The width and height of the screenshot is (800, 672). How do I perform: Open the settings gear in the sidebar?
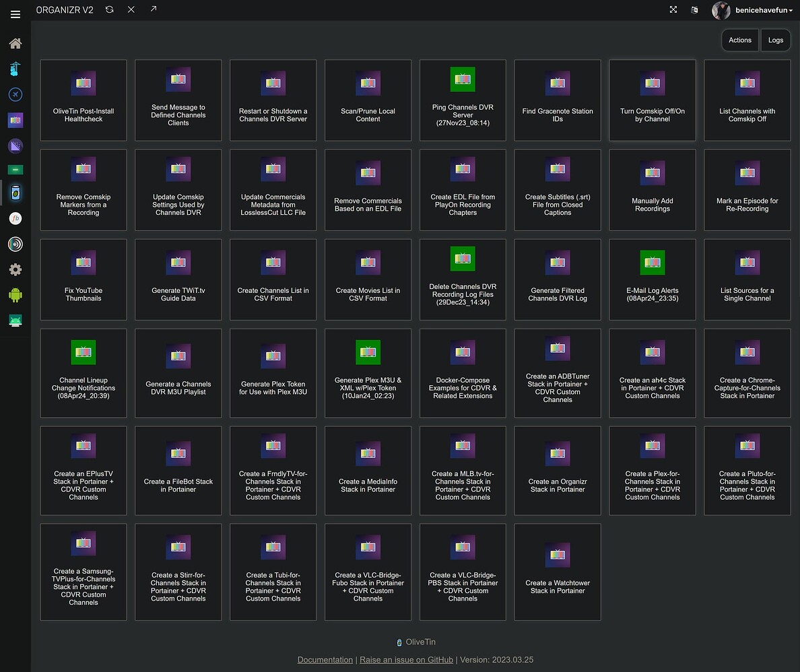[x=15, y=269]
